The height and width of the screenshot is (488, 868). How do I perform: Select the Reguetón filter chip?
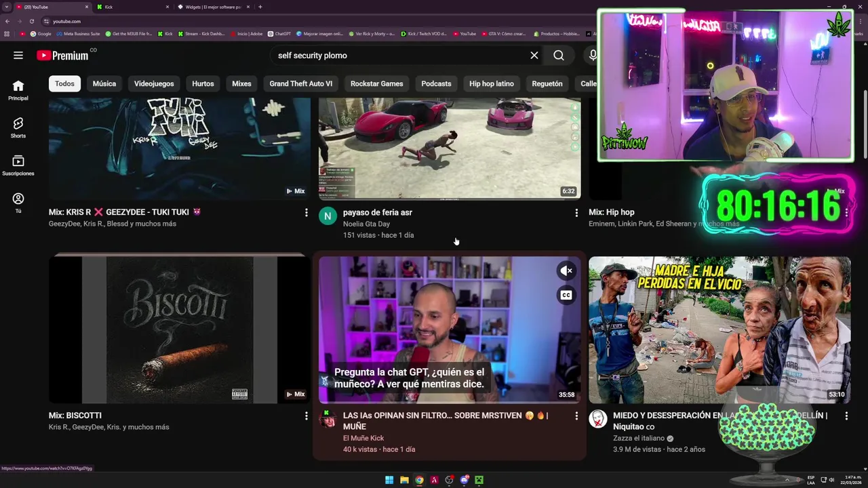point(547,83)
